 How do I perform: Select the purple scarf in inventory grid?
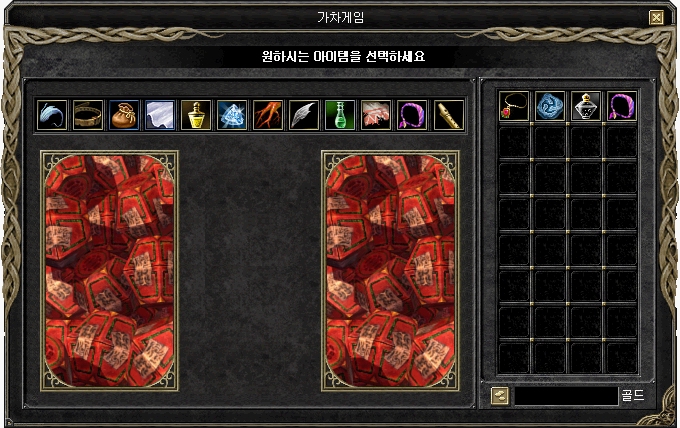(622, 106)
